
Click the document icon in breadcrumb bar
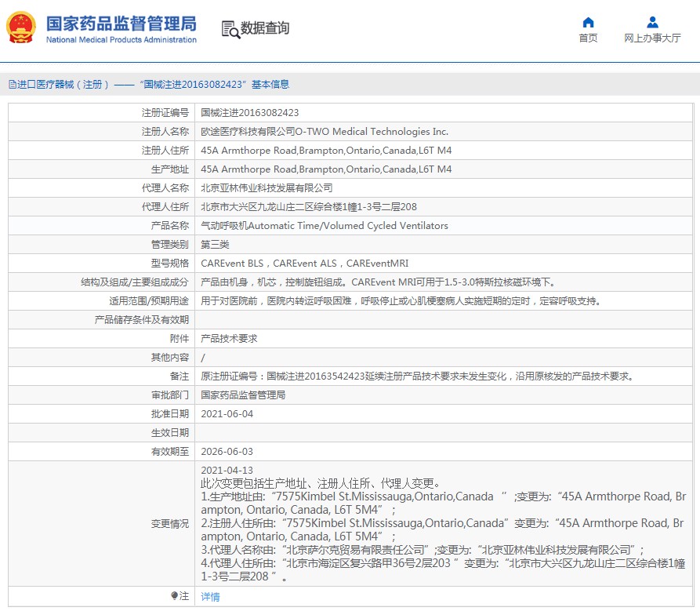pos(13,85)
